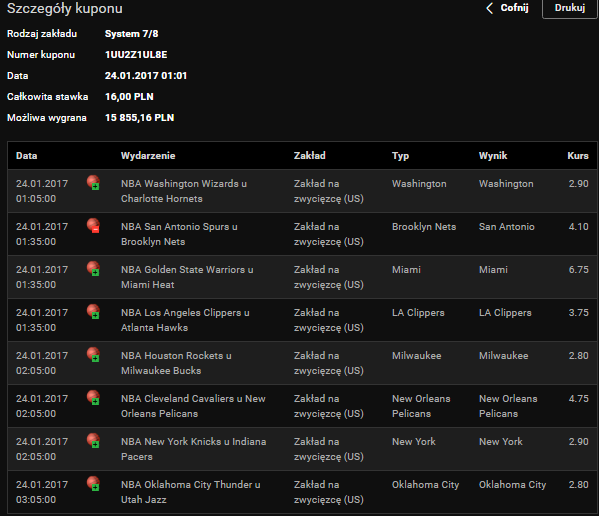Click basketball icon in Golden State Warriors row
Viewport: 599px width, 516px height.
93,268
